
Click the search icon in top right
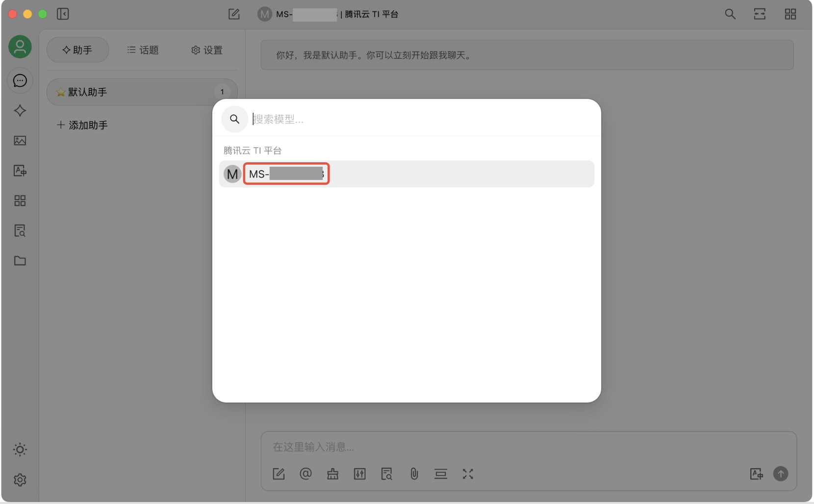pos(730,14)
